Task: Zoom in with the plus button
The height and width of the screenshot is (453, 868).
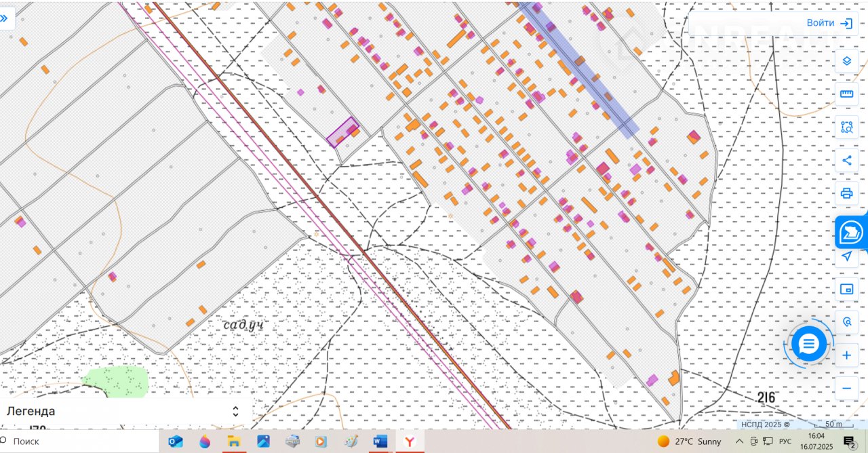Action: (846, 355)
